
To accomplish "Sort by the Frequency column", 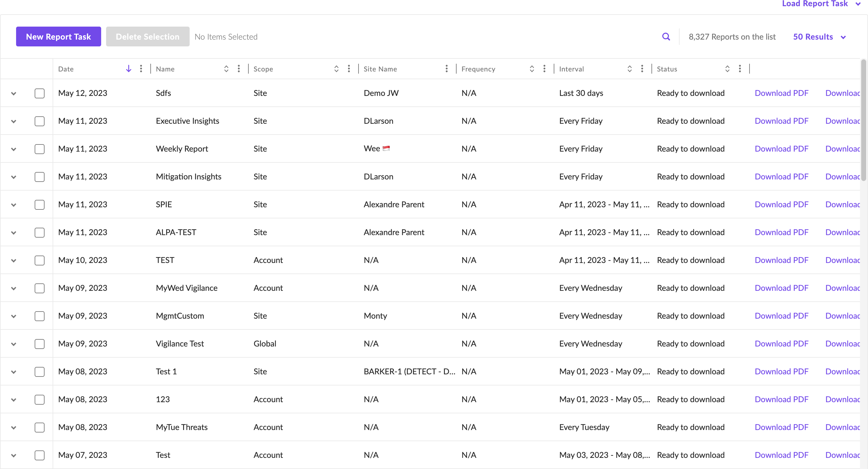I will (x=532, y=69).
